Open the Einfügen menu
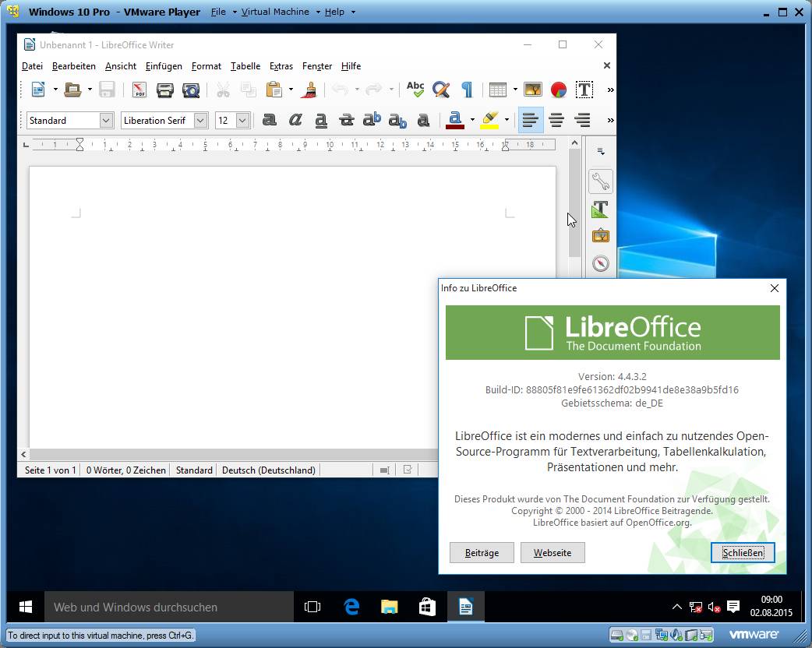This screenshot has width=812, height=648. tap(164, 66)
